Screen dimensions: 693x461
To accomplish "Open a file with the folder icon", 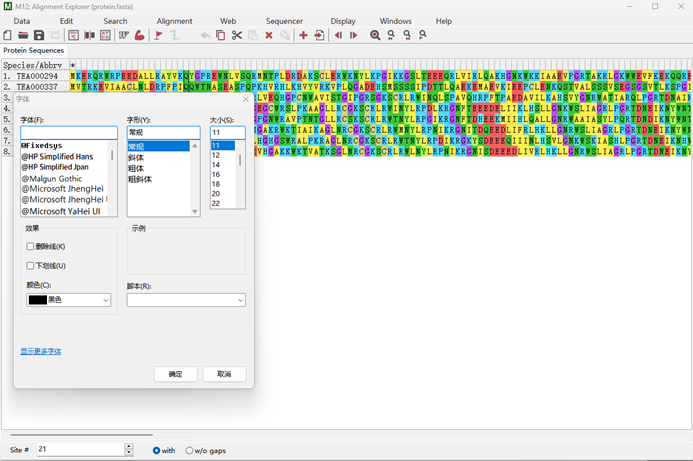I will pos(23,35).
